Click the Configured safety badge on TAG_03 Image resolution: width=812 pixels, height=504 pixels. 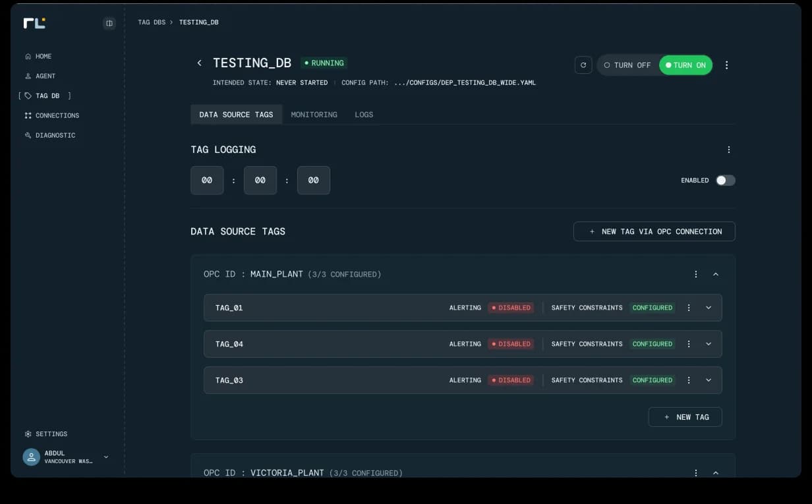click(652, 380)
